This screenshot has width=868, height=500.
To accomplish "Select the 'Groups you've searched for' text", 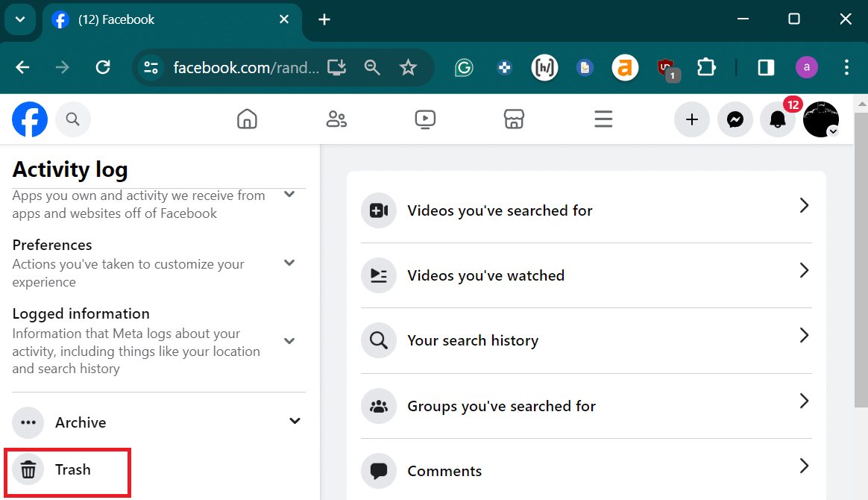I will pos(502,406).
